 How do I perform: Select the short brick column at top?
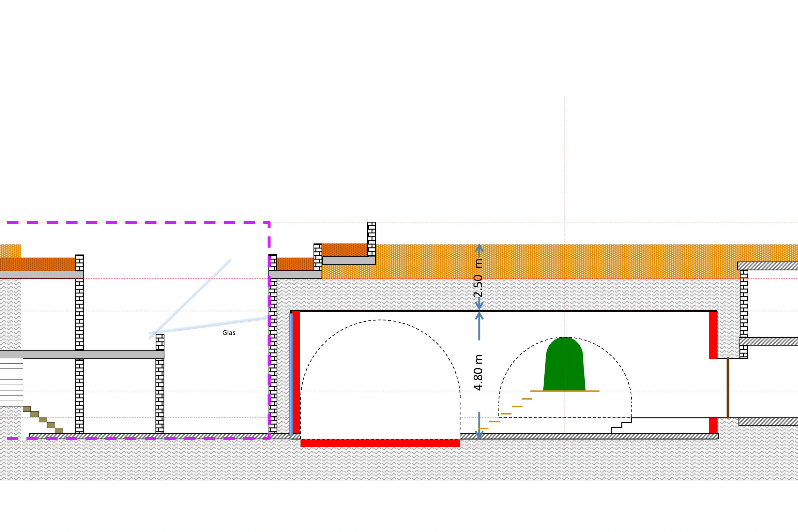tap(371, 239)
